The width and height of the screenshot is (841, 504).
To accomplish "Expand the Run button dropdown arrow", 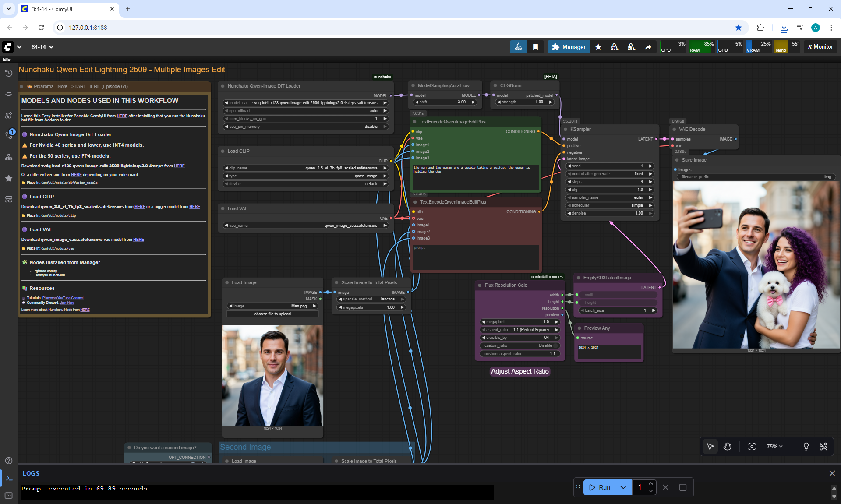I will (x=623, y=487).
